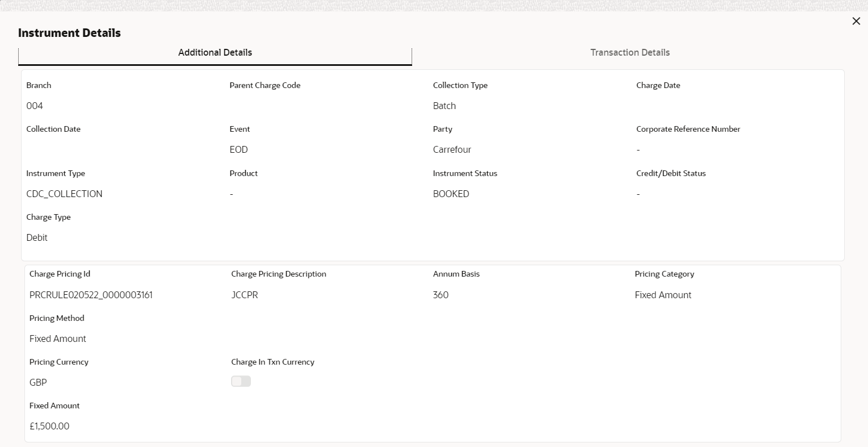Click the Annum Basis value 360
The height and width of the screenshot is (447, 868).
(x=441, y=295)
